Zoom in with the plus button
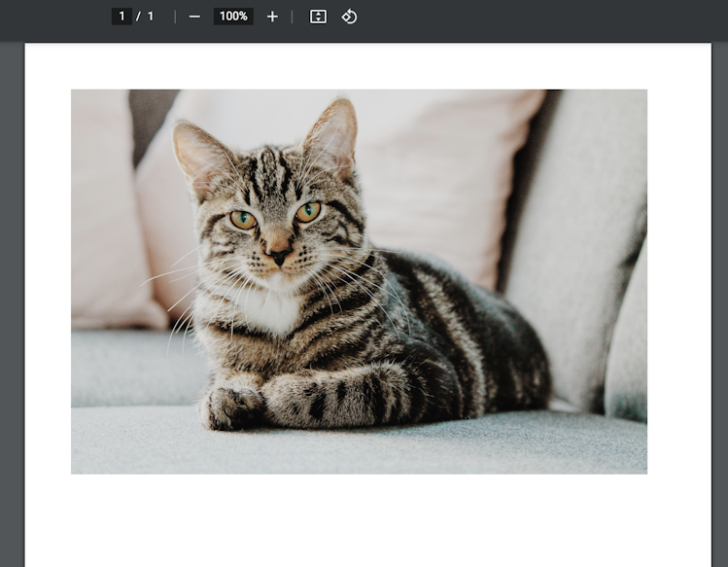The width and height of the screenshot is (728, 567). pyautogui.click(x=272, y=17)
